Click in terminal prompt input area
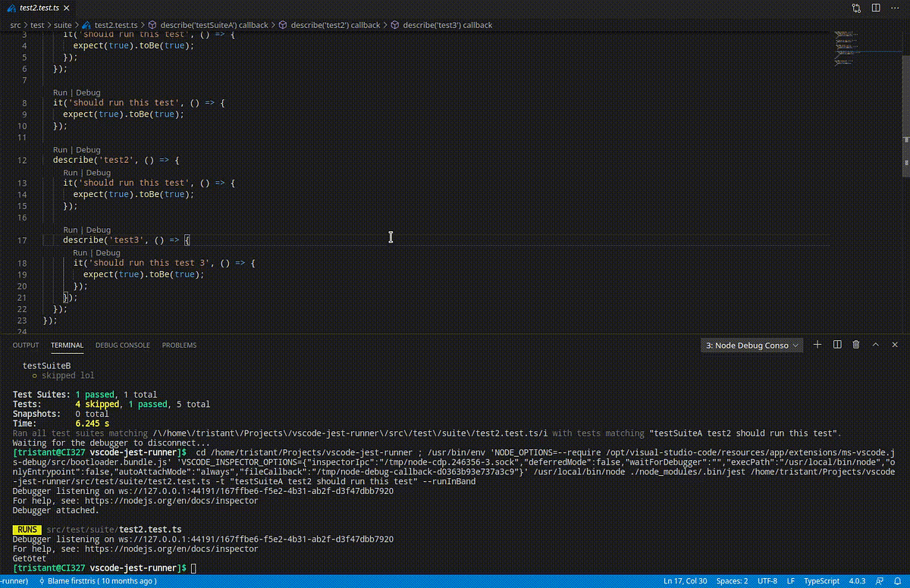 [x=194, y=568]
